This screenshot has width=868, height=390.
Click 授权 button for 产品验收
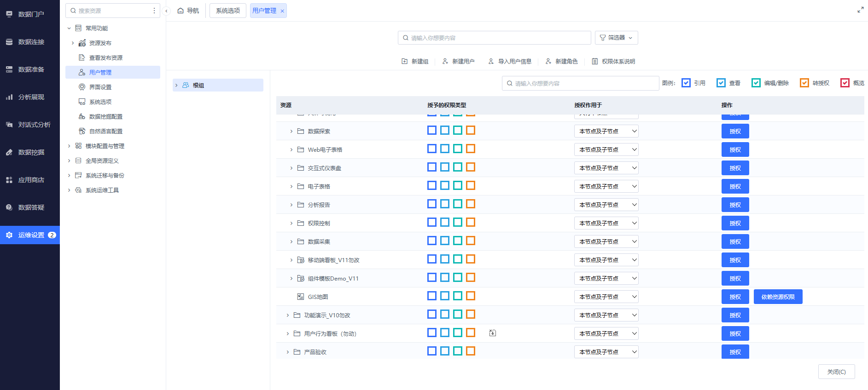pyautogui.click(x=735, y=352)
